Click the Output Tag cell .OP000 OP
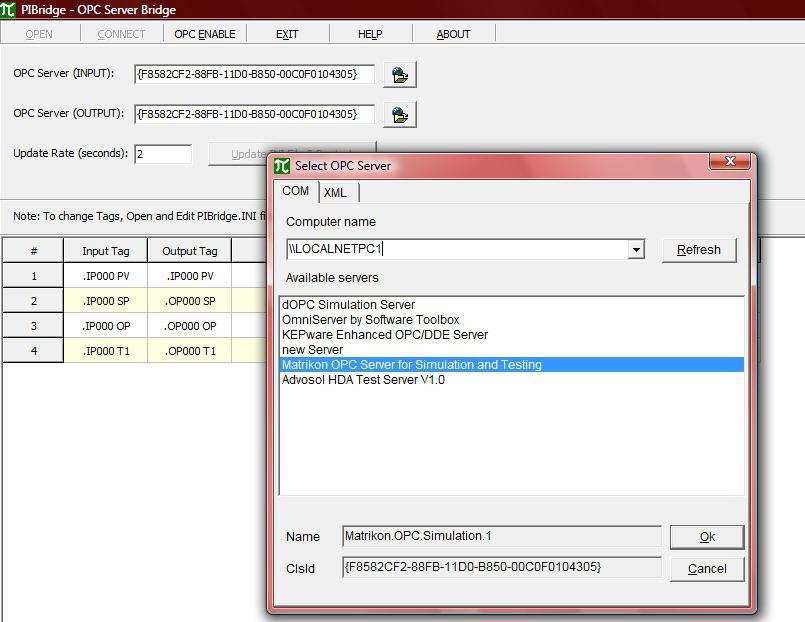Image resolution: width=805 pixels, height=622 pixels. pyautogui.click(x=189, y=326)
